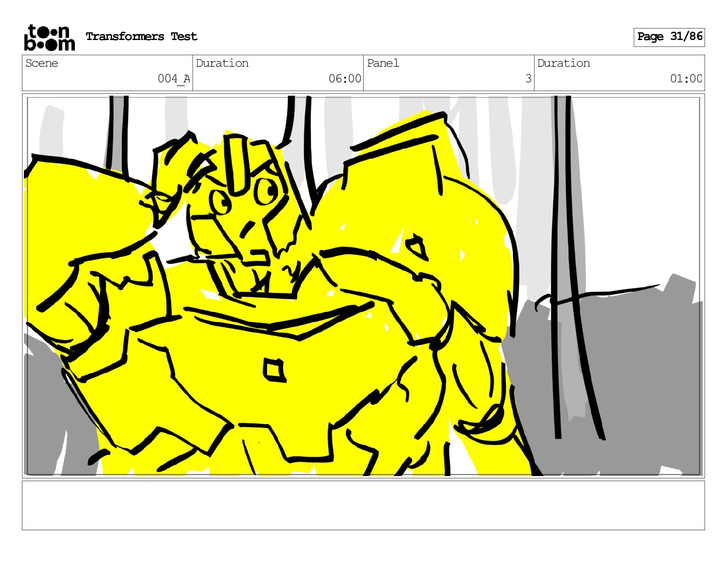Click the yellow robot storyboard drawing
This screenshot has width=728, height=563.
363,285
